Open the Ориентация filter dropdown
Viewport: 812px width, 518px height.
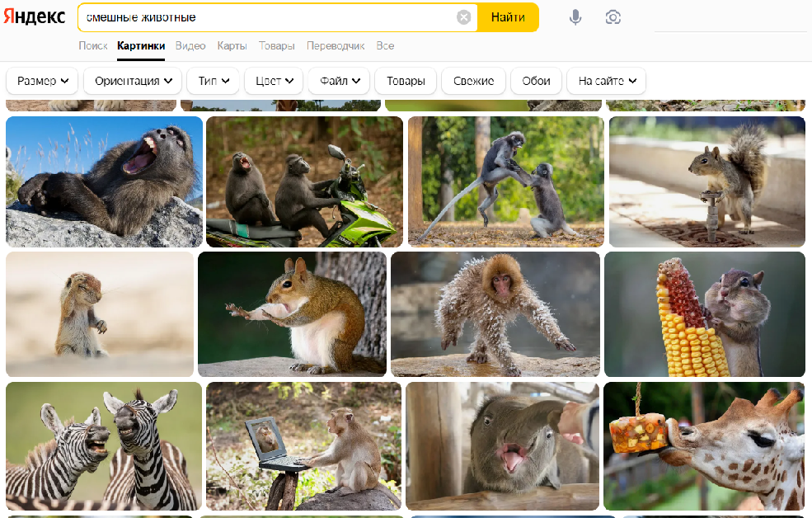point(133,81)
